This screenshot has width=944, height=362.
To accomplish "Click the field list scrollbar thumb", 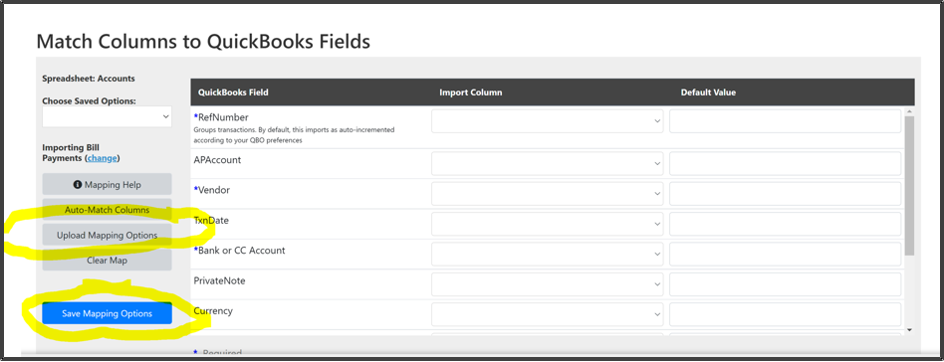I will coord(909,186).
